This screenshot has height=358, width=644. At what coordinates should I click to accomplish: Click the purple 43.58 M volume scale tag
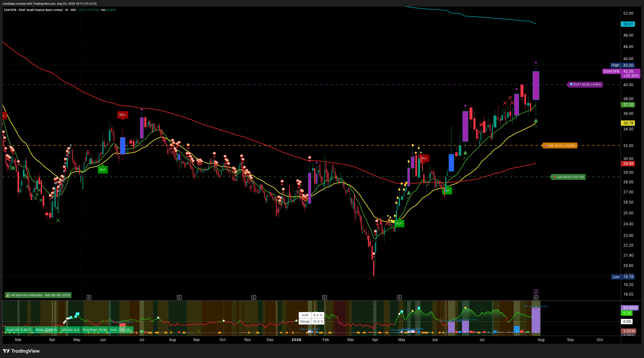pyautogui.click(x=630, y=308)
